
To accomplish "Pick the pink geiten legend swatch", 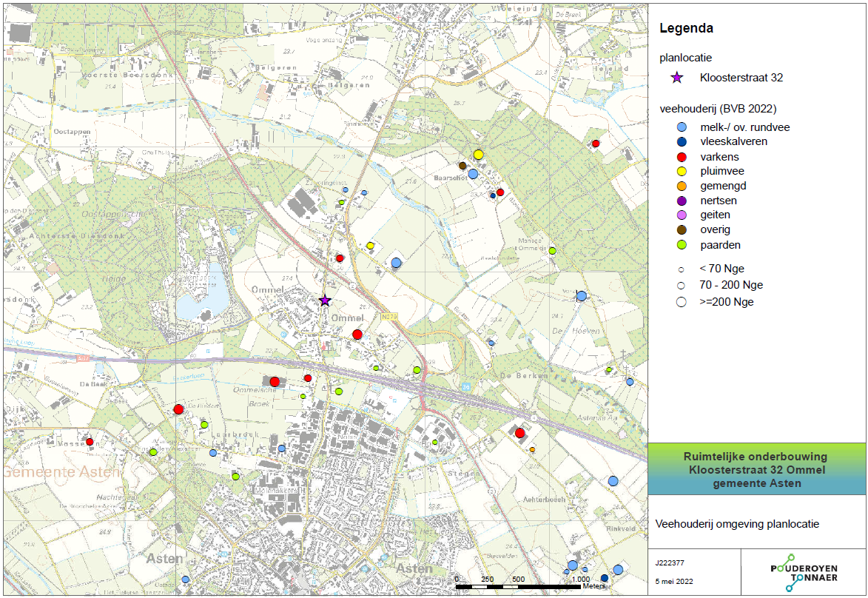I will (682, 215).
